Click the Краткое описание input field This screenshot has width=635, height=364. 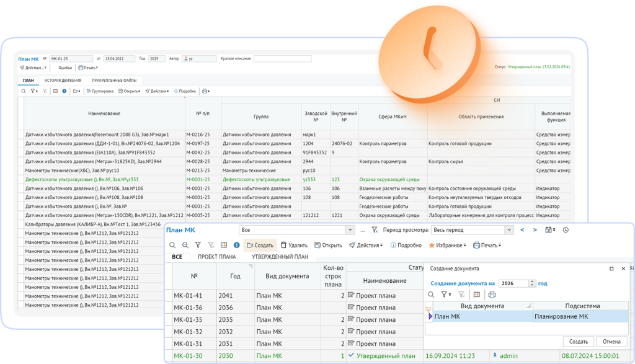pyautogui.click(x=282, y=59)
